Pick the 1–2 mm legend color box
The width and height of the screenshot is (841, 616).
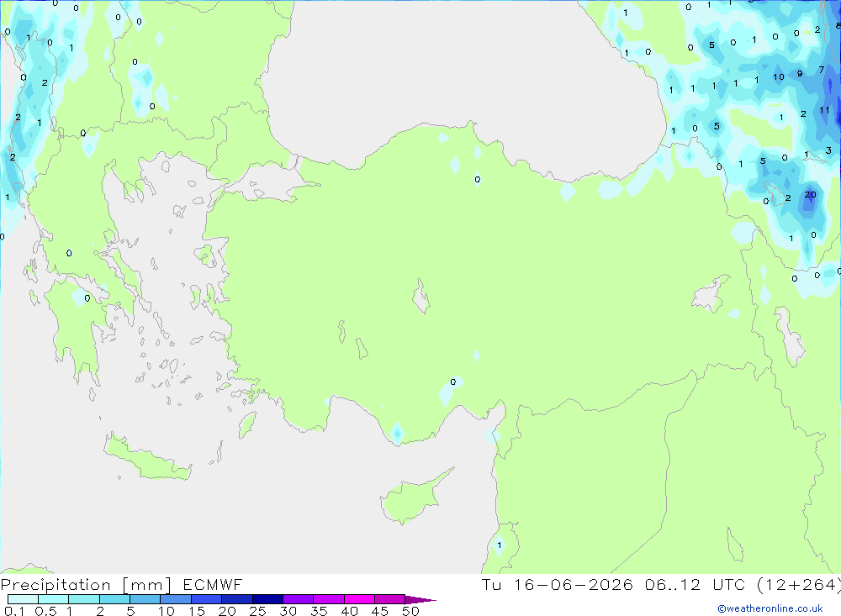(83, 599)
